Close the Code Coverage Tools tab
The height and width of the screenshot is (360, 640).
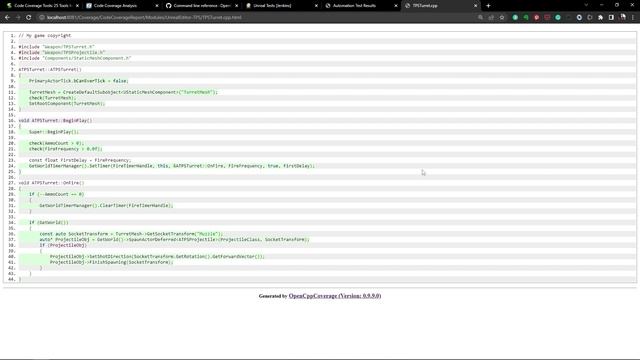tap(77, 6)
